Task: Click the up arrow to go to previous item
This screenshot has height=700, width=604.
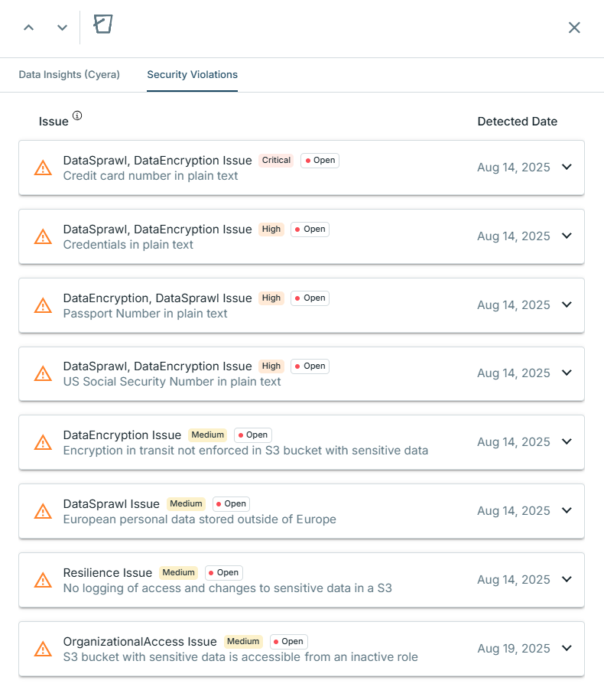Action: (29, 28)
